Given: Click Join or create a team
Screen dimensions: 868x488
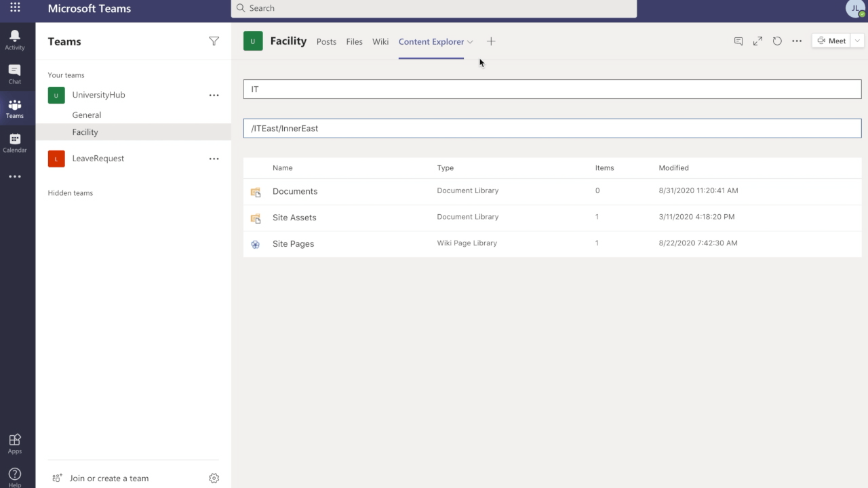Looking at the screenshot, I should pyautogui.click(x=109, y=479).
